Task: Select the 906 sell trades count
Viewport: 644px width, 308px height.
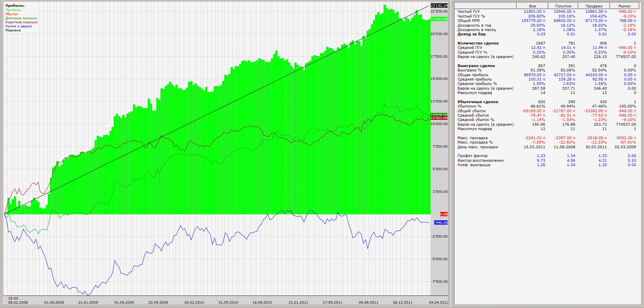Action: [x=603, y=43]
